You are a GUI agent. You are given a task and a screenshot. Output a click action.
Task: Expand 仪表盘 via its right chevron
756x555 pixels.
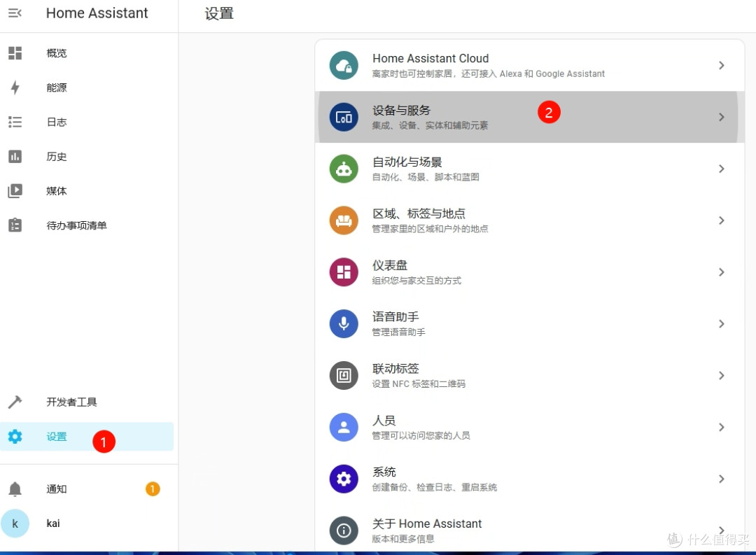point(721,272)
